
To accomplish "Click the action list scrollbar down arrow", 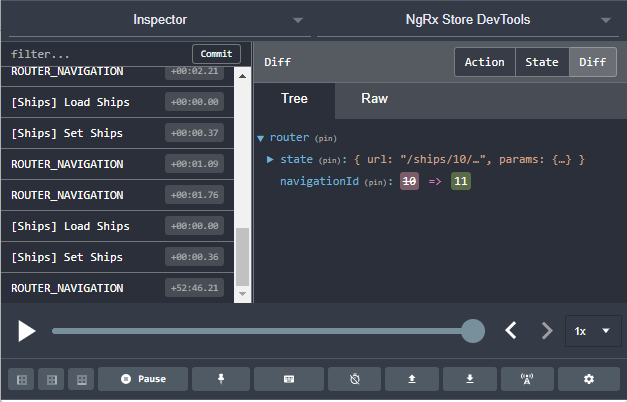I will click(x=242, y=294).
